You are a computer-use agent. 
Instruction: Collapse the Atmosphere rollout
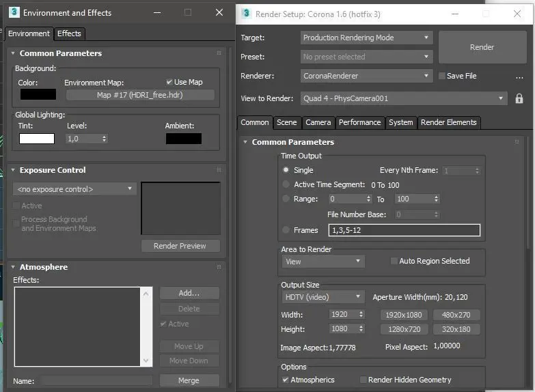13,267
